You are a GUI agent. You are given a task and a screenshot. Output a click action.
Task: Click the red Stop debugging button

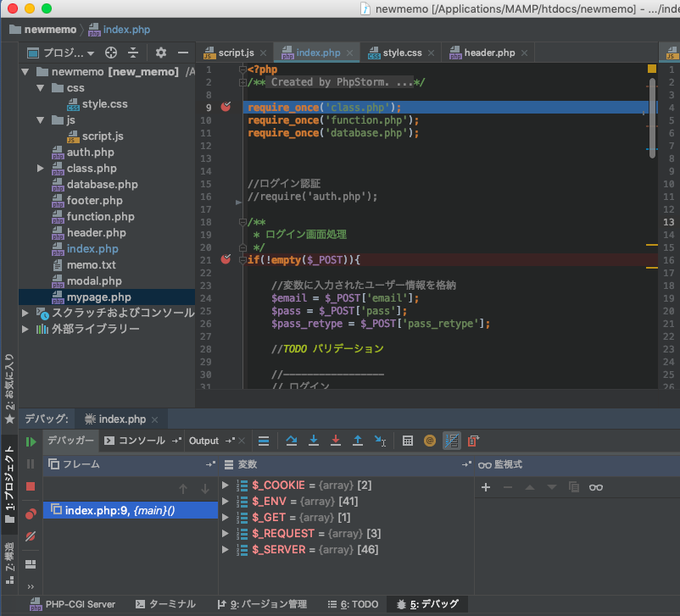click(x=31, y=486)
